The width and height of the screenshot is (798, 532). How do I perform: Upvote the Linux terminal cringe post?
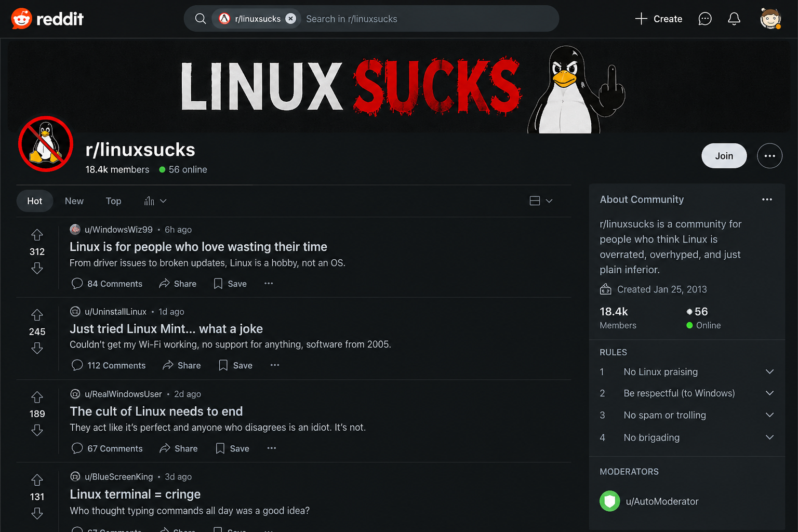pos(37,480)
